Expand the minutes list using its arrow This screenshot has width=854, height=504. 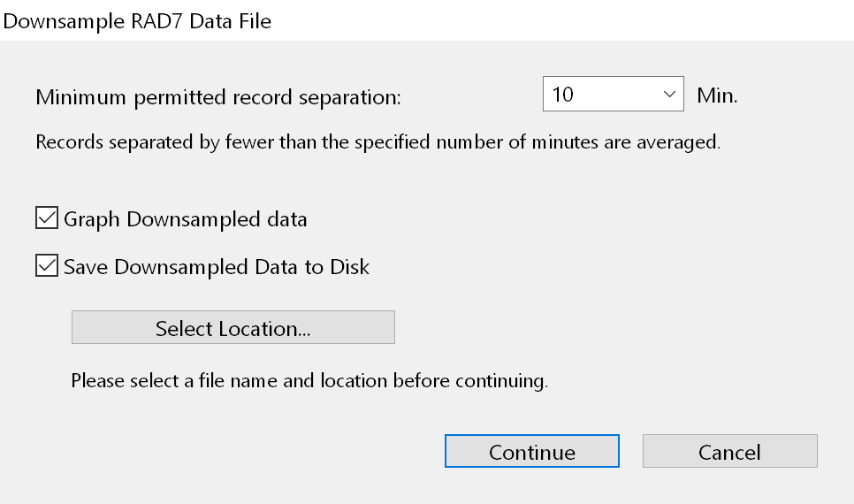(x=667, y=95)
